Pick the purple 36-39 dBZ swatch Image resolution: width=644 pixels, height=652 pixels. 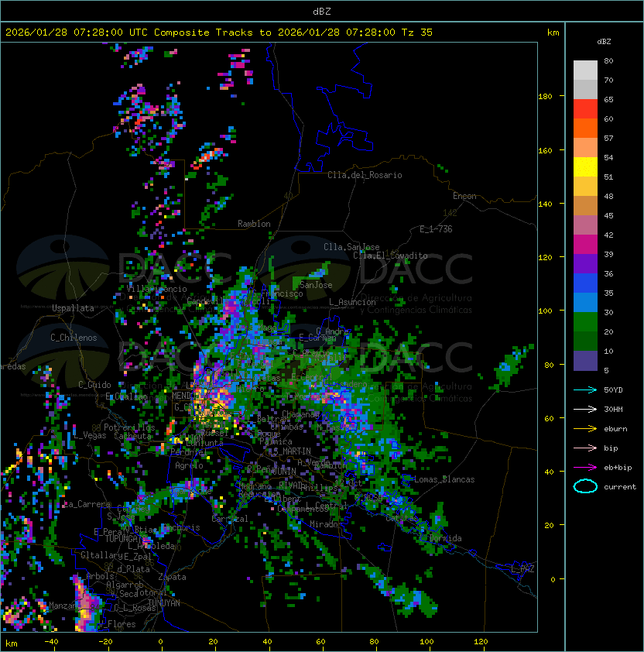click(x=585, y=264)
